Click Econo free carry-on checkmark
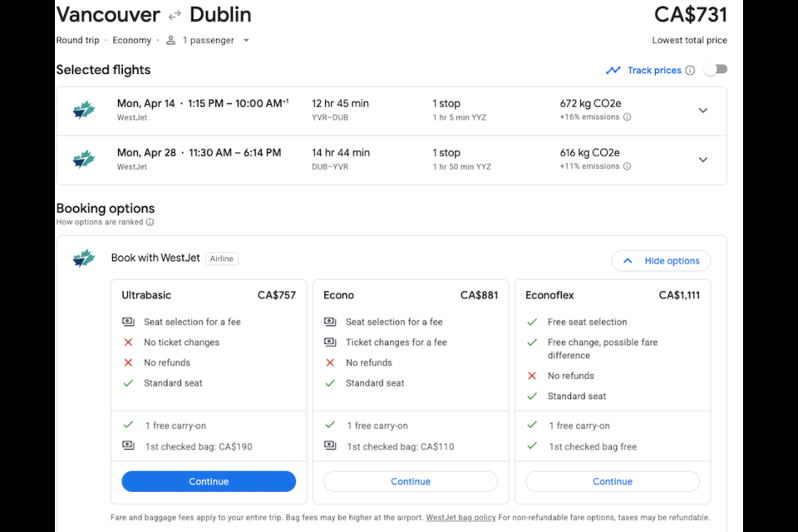 (x=330, y=425)
